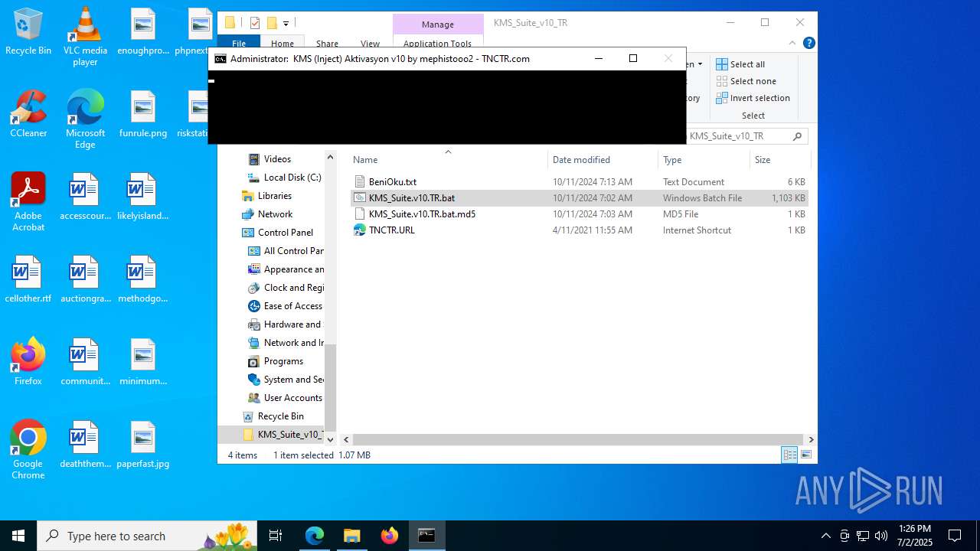Select KMS_Suite.v10.TR.bat.md5 file
The image size is (980, 551).
click(580, 214)
